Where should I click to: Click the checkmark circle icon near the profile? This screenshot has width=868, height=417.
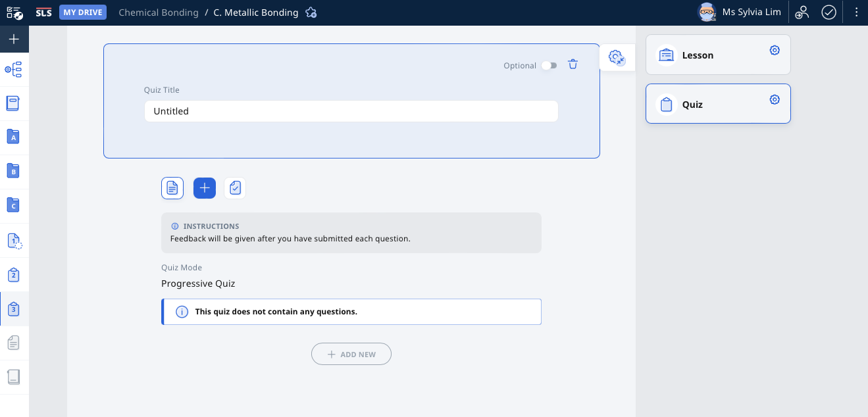829,12
